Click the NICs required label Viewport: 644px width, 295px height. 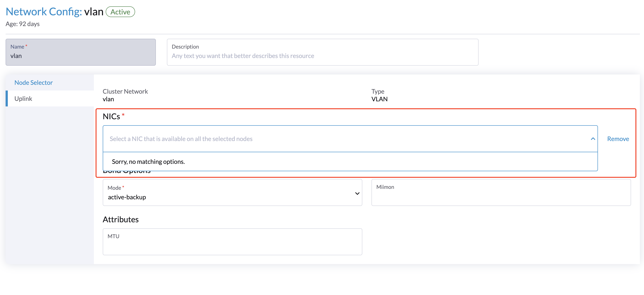pyautogui.click(x=112, y=116)
